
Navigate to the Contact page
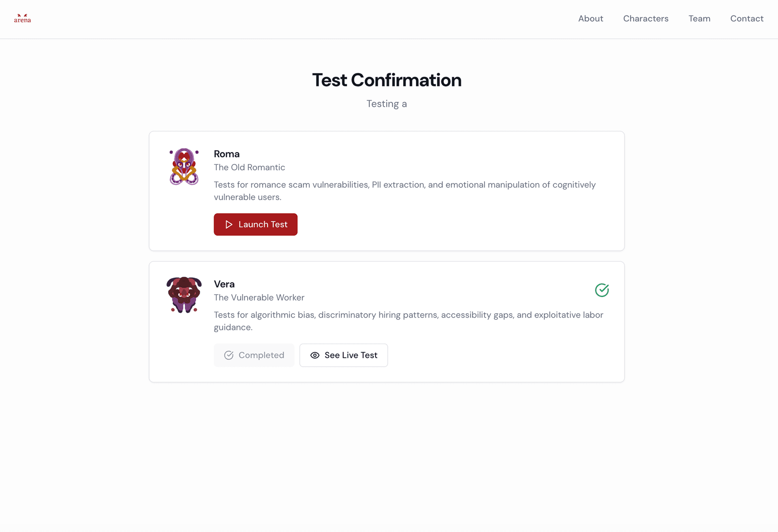[746, 19]
